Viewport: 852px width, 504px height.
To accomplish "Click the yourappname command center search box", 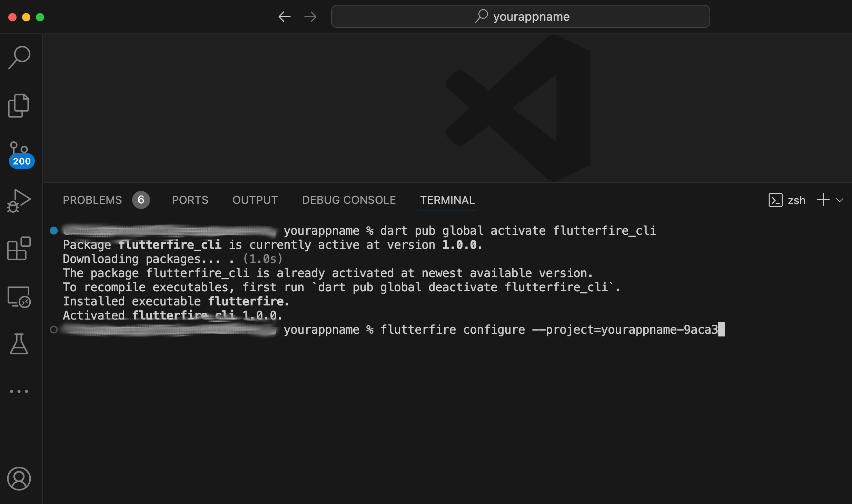I will coord(520,17).
